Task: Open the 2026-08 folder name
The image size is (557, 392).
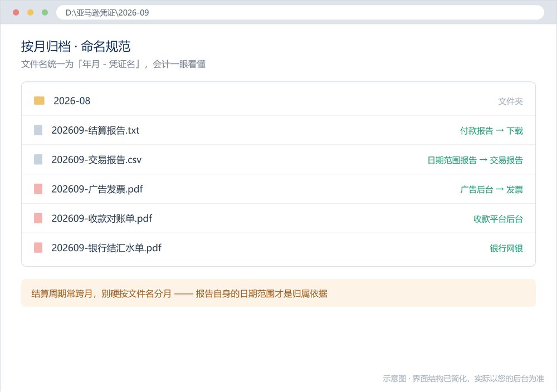Action: coord(72,101)
